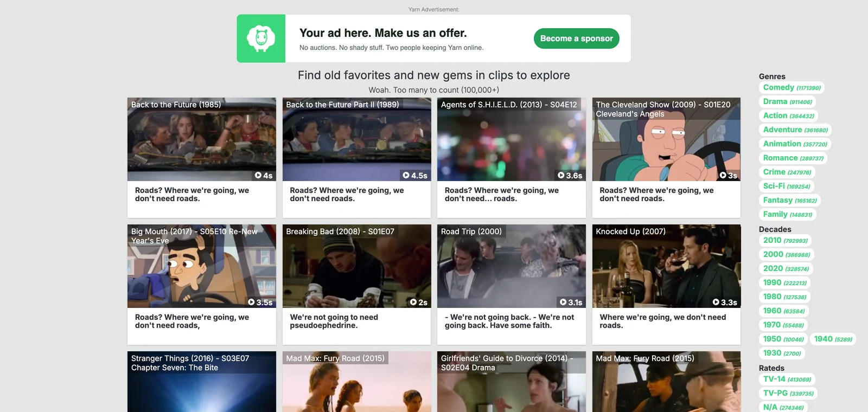The image size is (868, 412).
Task: Click the 2s play icon on Breaking Bad
Action: click(413, 302)
